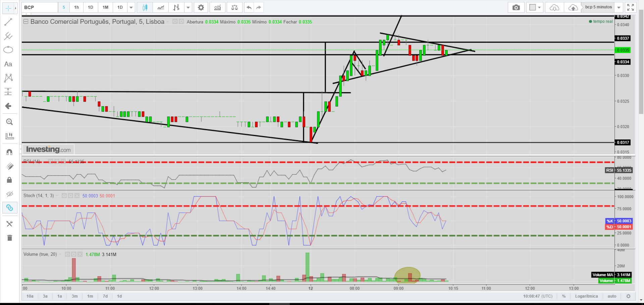Remove the Stoch indicator with X
This screenshot has width=644, height=305.
pos(77,196)
